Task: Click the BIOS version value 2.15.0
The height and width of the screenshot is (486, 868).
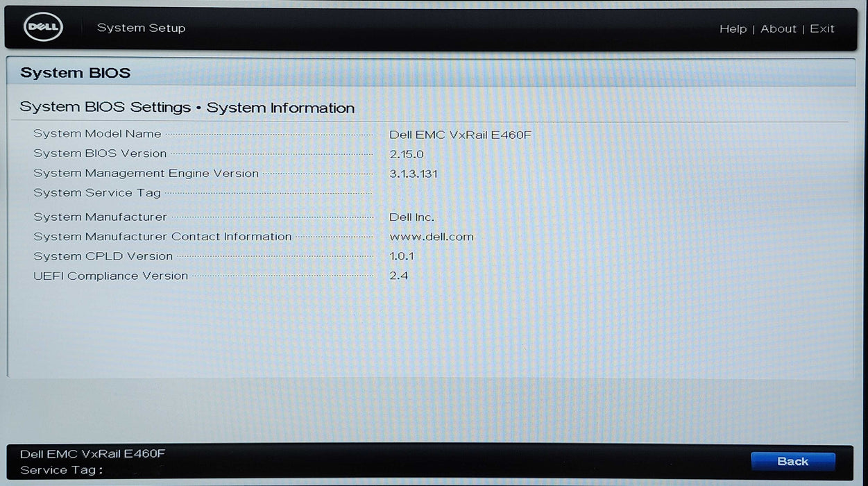Action: point(407,153)
